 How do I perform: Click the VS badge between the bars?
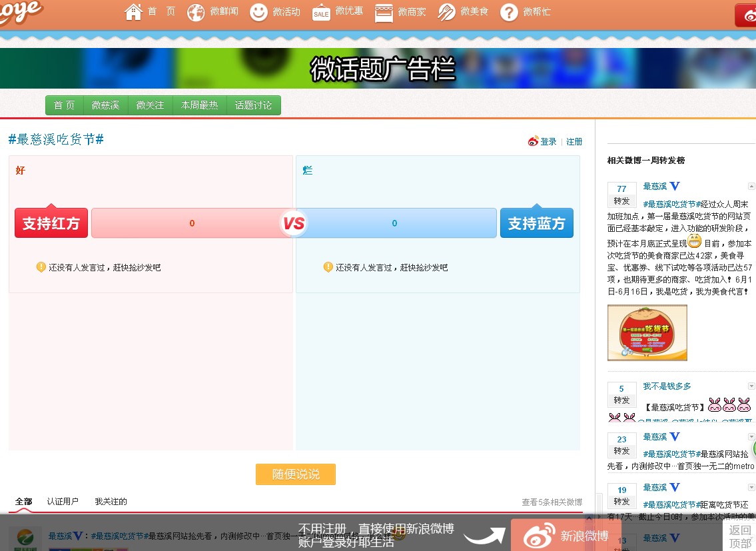click(294, 223)
